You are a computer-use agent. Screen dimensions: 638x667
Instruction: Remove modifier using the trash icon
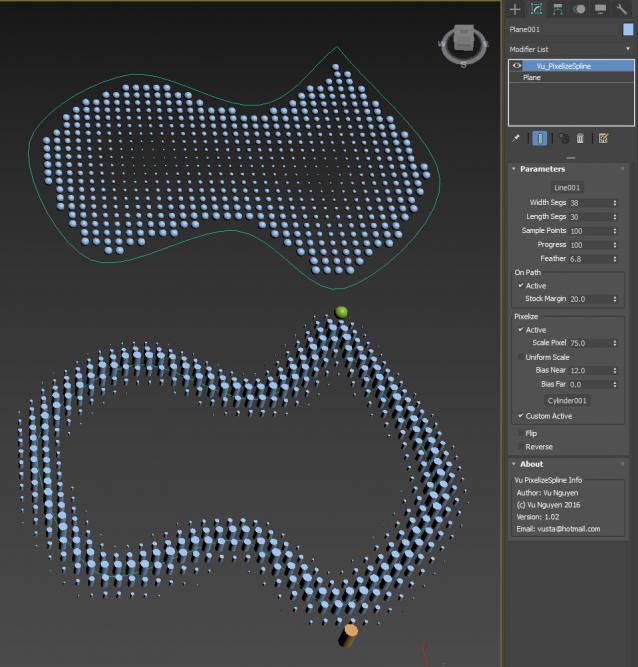click(580, 138)
